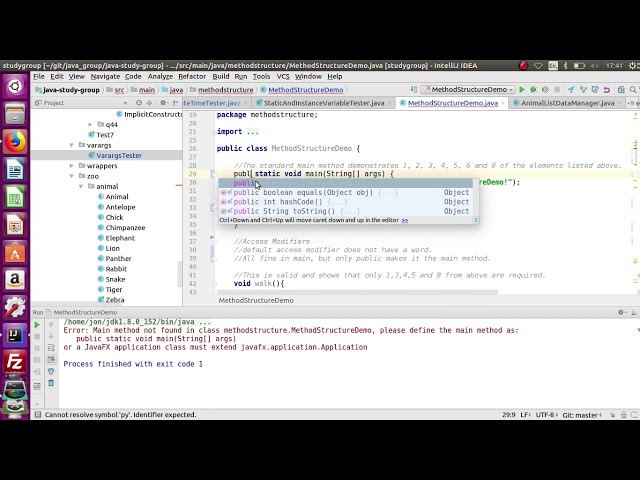Switch to StaticAndInstanceVariableTester.java tab

tap(324, 103)
